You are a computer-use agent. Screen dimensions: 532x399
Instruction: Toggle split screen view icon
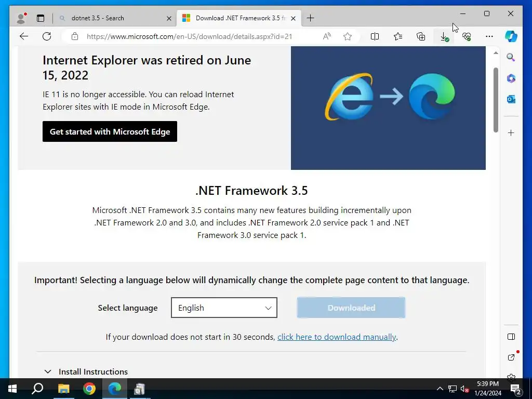(375, 36)
